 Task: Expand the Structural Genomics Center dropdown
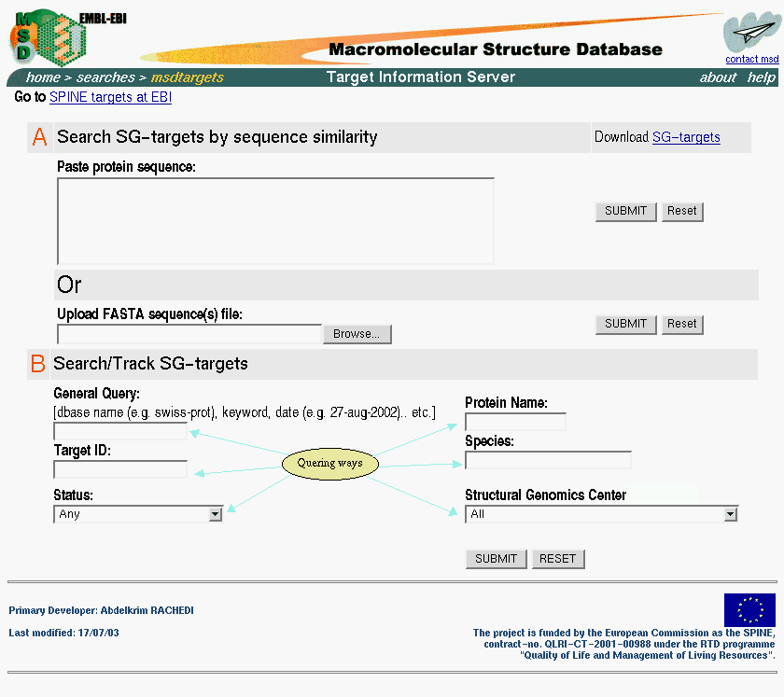coord(601,514)
